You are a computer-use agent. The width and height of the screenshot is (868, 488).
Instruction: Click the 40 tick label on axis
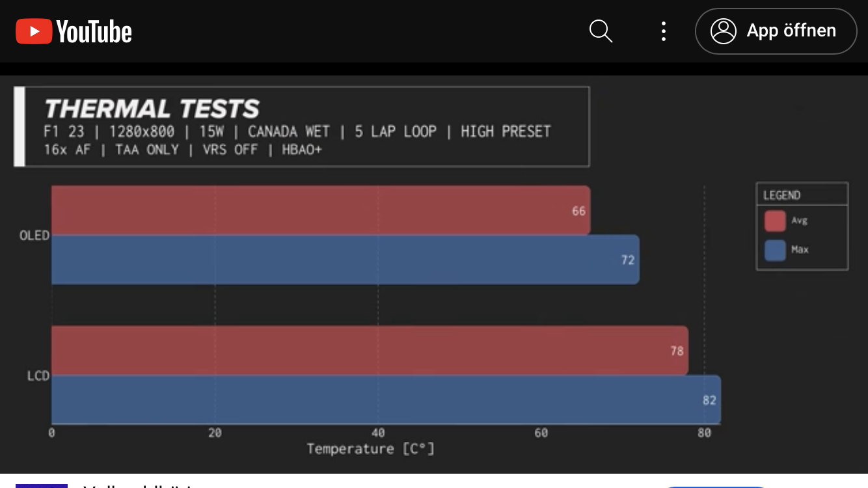pyautogui.click(x=378, y=433)
